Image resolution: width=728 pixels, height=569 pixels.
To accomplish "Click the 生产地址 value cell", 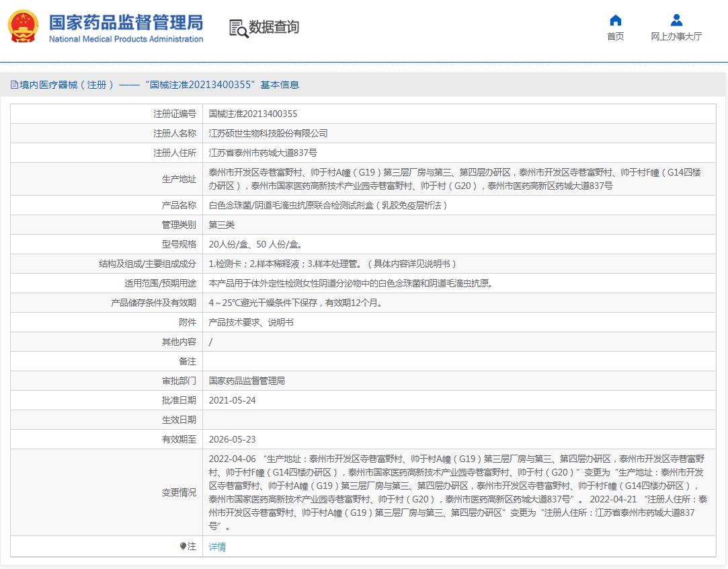I will point(458,179).
